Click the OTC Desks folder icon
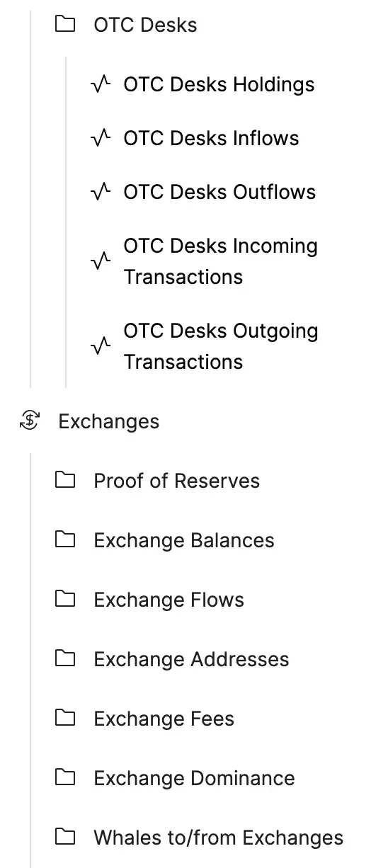Viewport: 388px width, 868px height. [x=65, y=25]
